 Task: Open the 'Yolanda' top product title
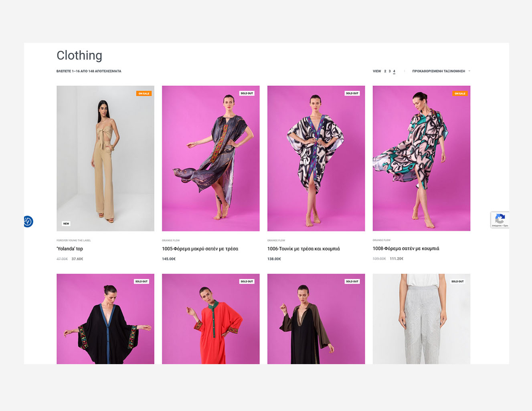pyautogui.click(x=70, y=249)
